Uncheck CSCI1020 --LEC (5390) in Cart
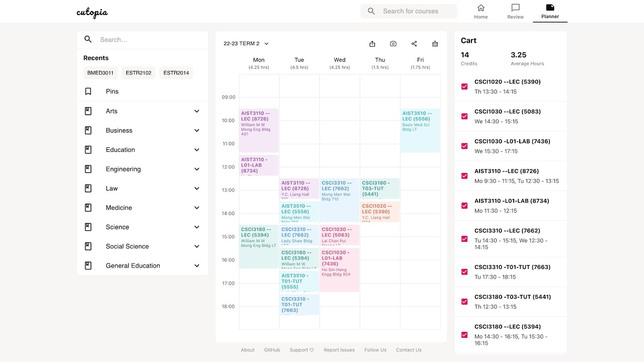This screenshot has width=644, height=362. (464, 86)
